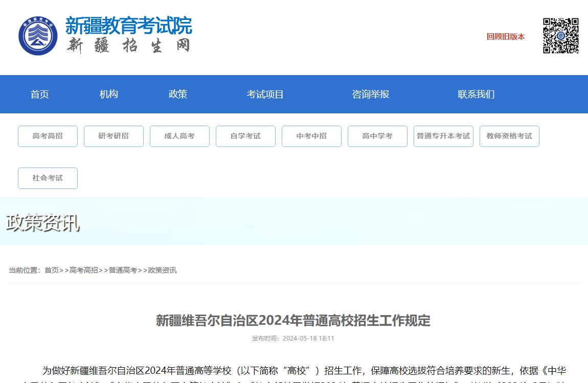Image resolution: width=588 pixels, height=383 pixels.
Task: Select the 高考高招 category button
Action: [x=48, y=136]
